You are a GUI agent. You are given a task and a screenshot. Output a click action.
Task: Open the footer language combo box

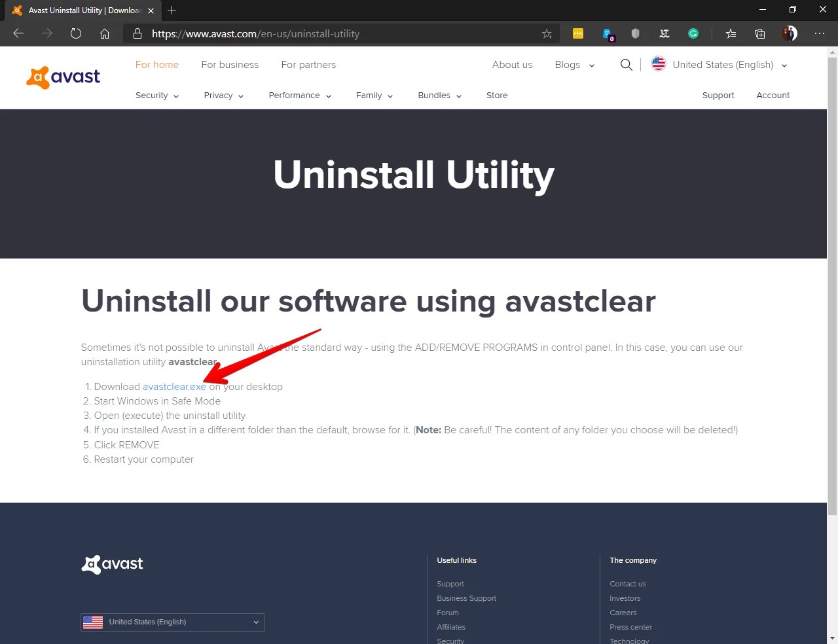(x=173, y=622)
